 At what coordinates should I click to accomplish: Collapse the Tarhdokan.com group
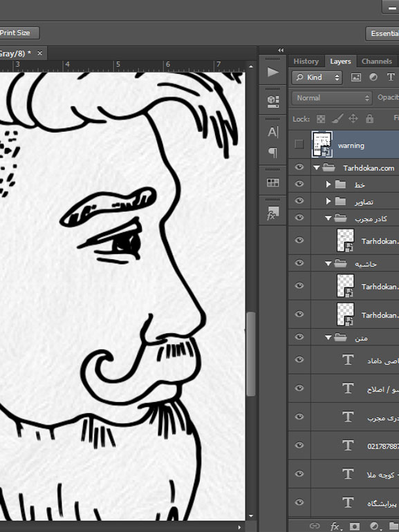[x=317, y=168]
